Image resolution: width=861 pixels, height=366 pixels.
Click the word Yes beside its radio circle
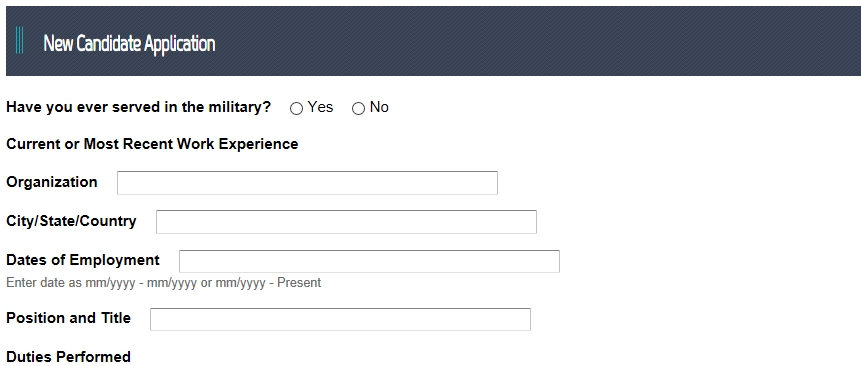point(320,107)
